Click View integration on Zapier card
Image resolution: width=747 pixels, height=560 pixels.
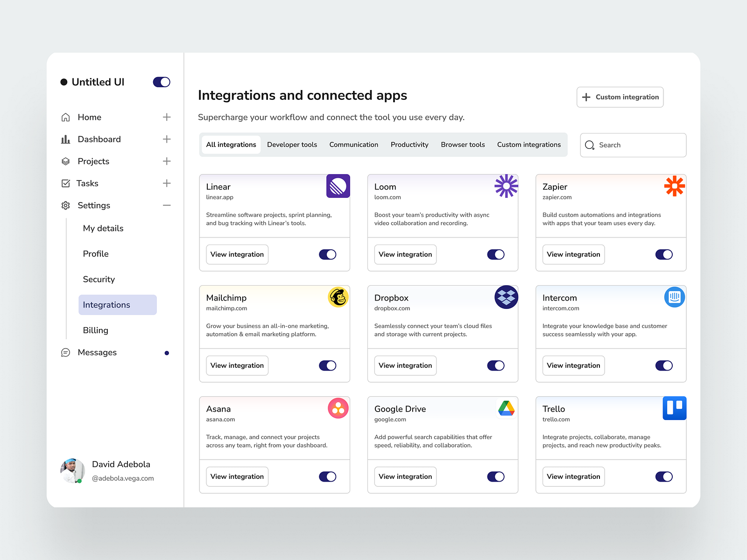(573, 254)
